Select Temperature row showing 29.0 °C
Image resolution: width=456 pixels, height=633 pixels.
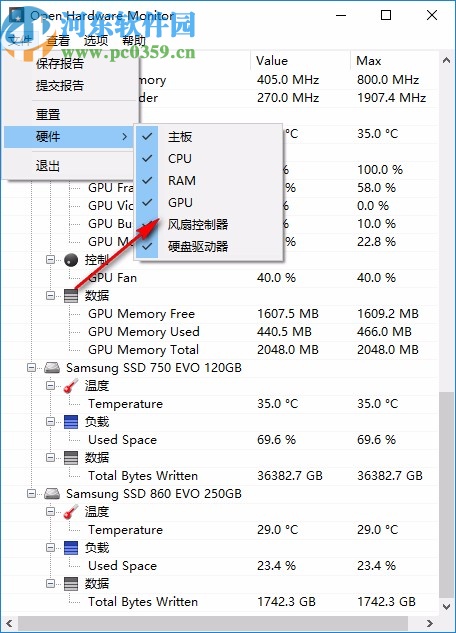coord(220,530)
